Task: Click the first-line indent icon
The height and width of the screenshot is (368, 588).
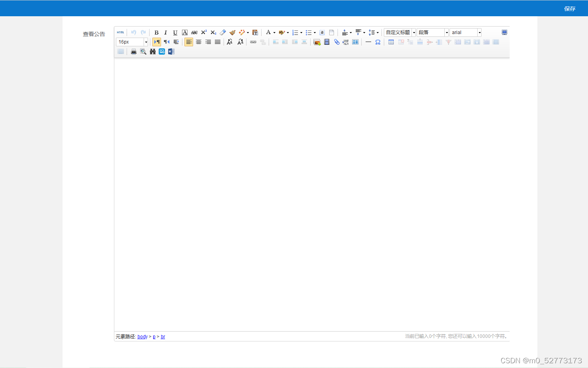Action: tap(176, 42)
